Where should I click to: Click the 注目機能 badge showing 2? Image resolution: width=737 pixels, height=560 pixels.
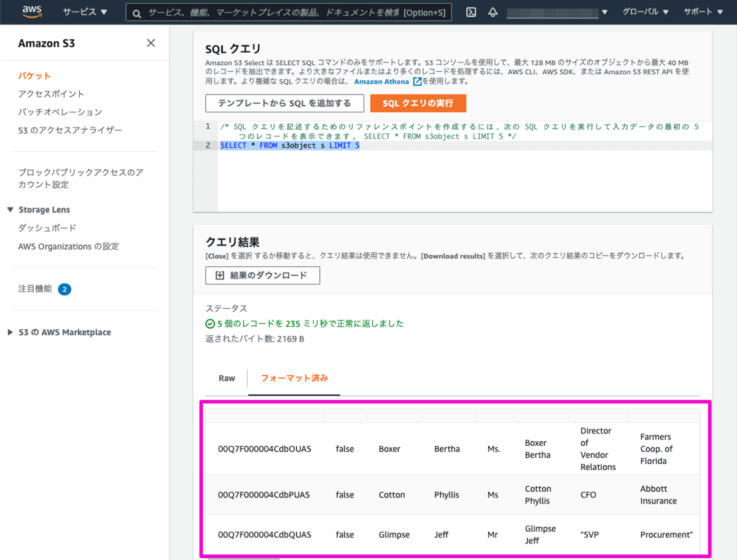64,289
